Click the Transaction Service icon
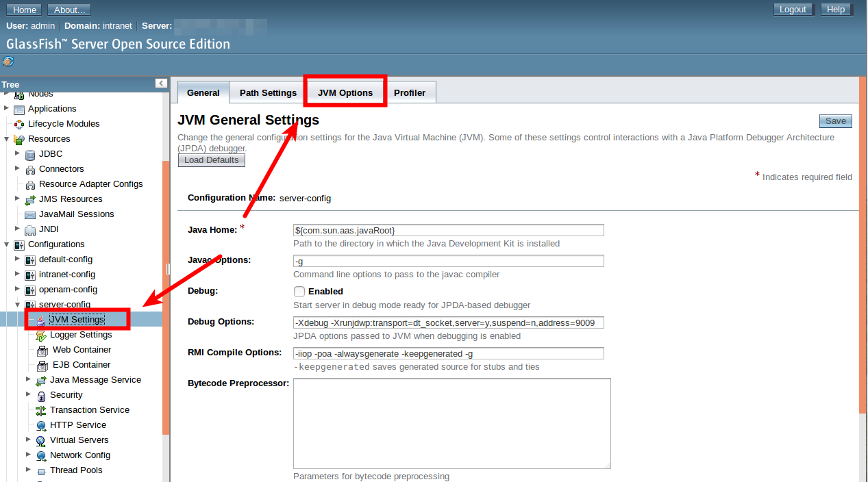Image resolution: width=868 pixels, height=482 pixels. coord(41,410)
